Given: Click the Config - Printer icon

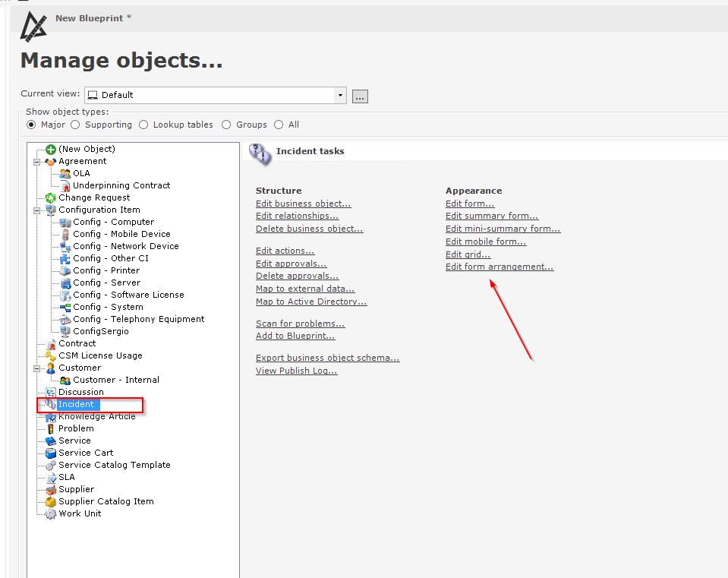Looking at the screenshot, I should [65, 270].
